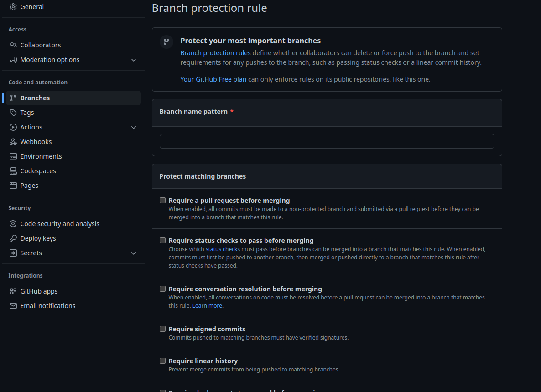The width and height of the screenshot is (541, 392).
Task: Expand the Secrets section chevron
Action: (134, 253)
